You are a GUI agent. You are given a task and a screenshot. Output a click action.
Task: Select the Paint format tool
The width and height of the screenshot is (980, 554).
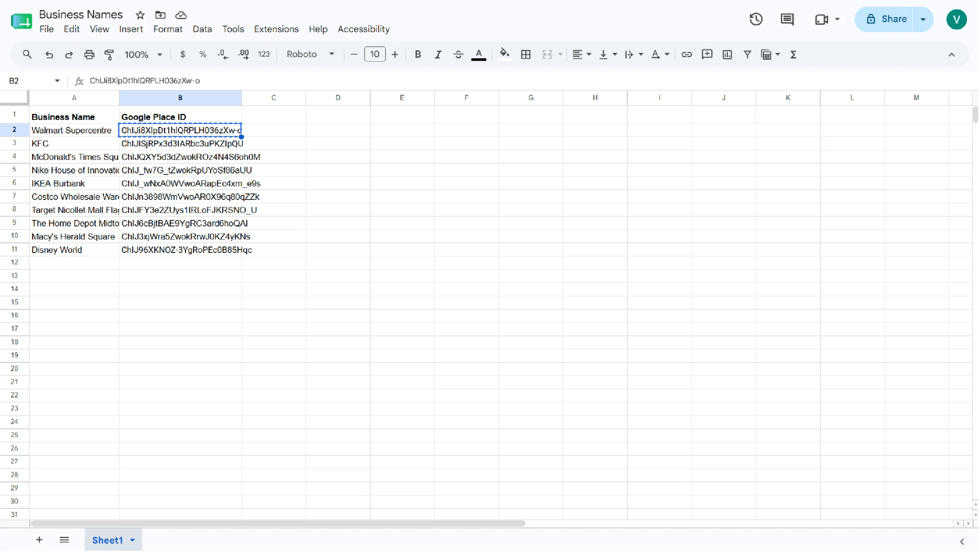click(x=109, y=54)
